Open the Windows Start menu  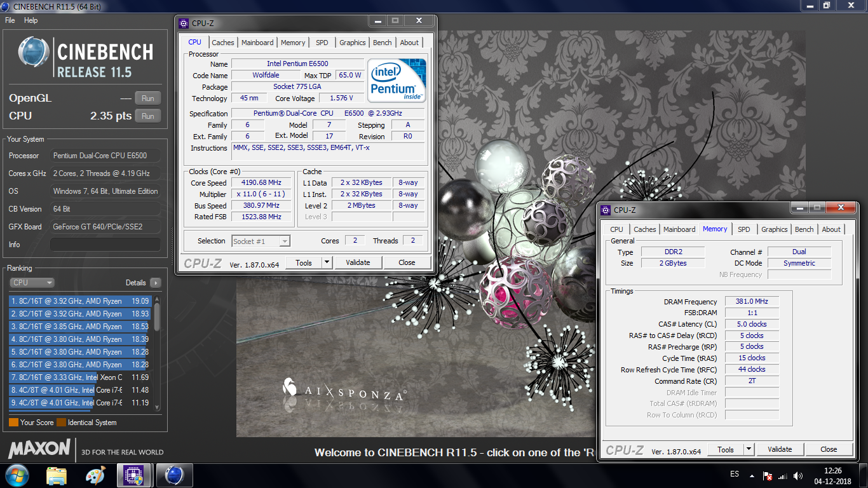click(17, 475)
